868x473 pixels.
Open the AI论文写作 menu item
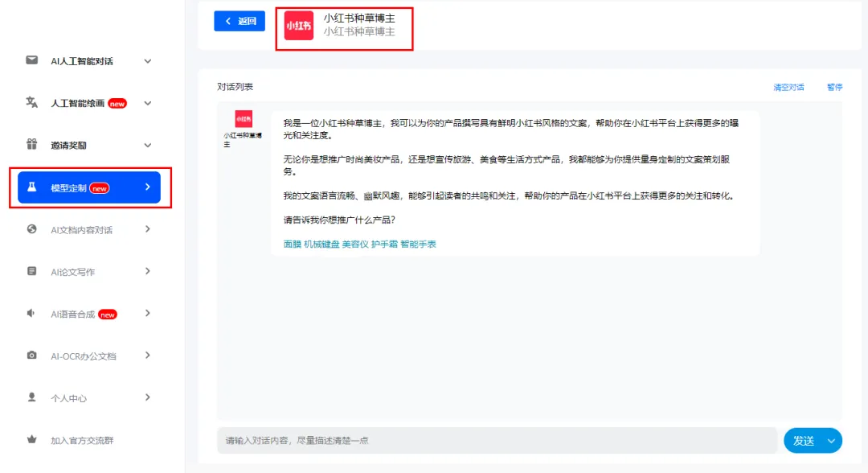(x=72, y=272)
